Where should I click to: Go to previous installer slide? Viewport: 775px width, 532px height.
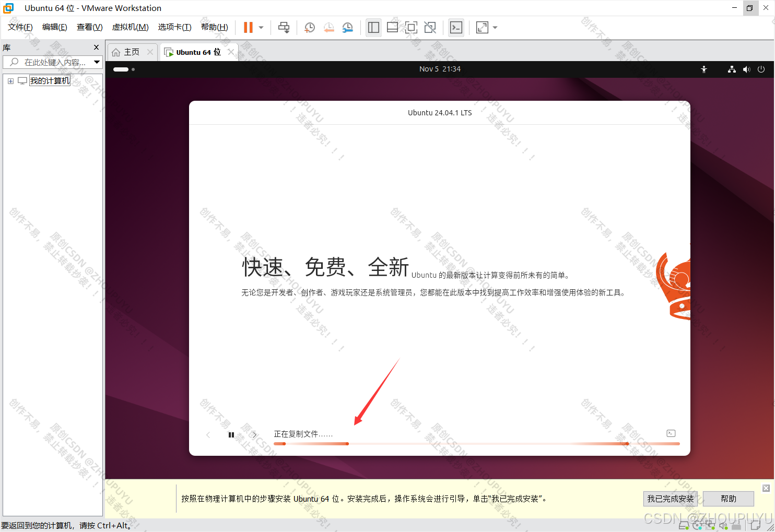click(x=208, y=434)
